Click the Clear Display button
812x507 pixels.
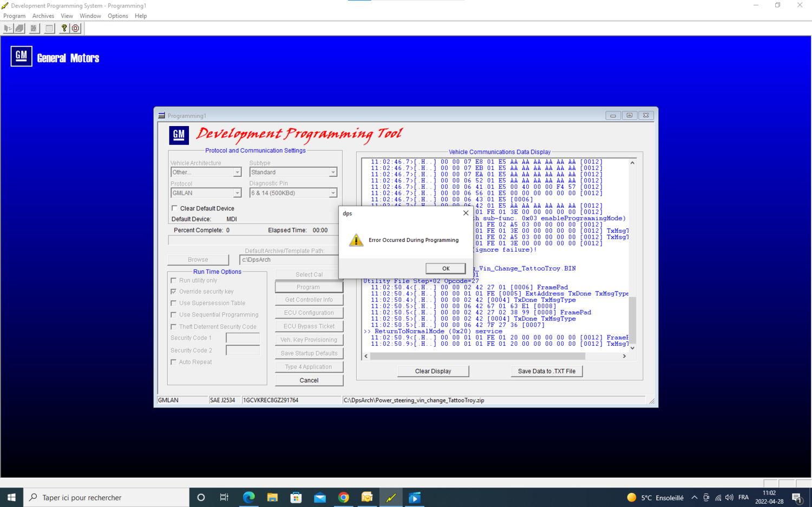[x=433, y=371]
